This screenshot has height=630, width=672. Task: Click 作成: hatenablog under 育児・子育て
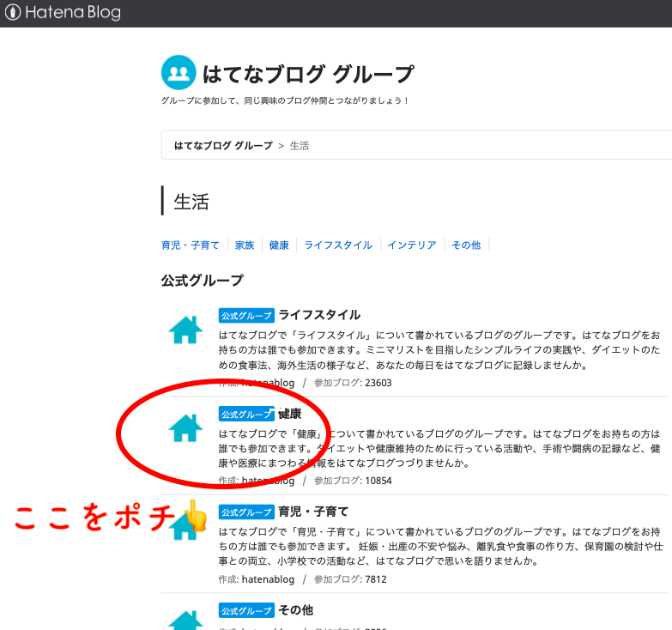point(257,579)
